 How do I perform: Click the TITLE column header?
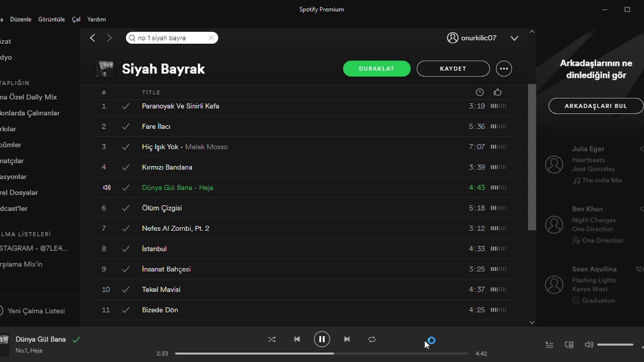[x=151, y=93]
